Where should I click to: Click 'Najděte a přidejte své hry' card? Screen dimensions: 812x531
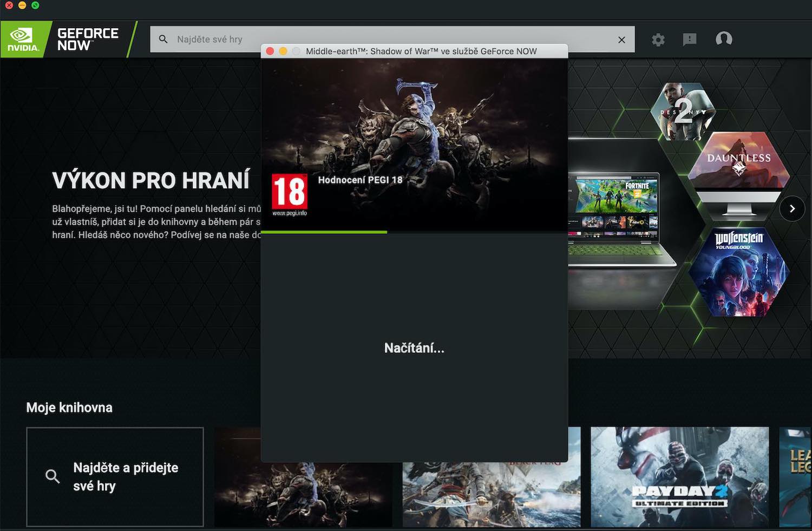click(x=115, y=477)
